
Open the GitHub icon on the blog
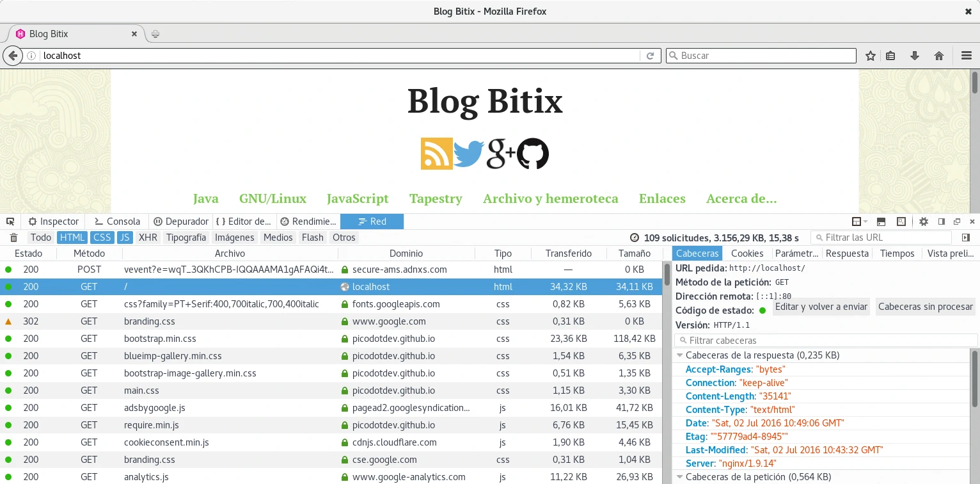[x=533, y=154]
